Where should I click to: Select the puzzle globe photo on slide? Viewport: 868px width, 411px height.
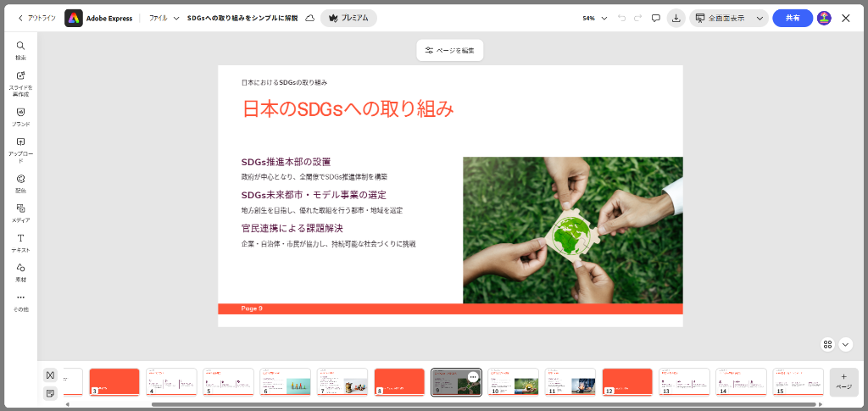pyautogui.click(x=573, y=230)
